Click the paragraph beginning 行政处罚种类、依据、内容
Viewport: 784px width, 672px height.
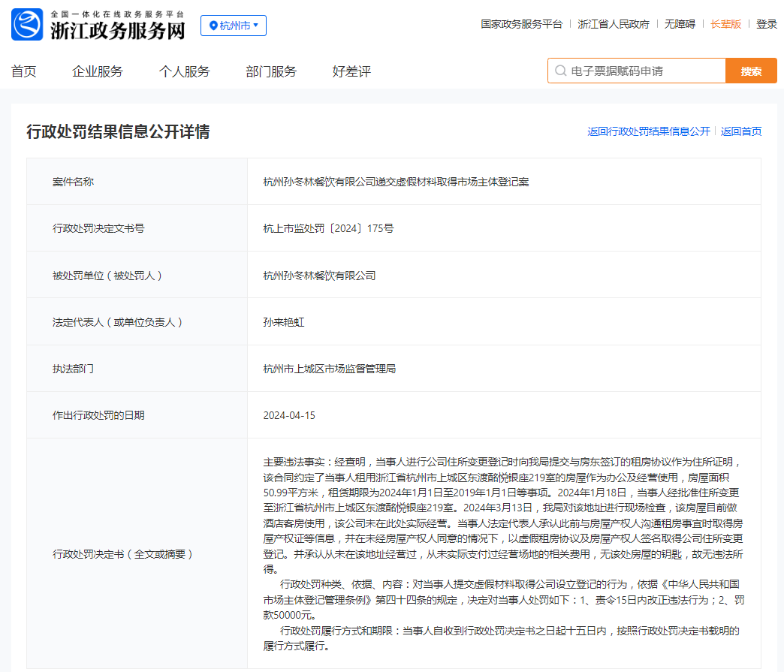tap(503, 599)
